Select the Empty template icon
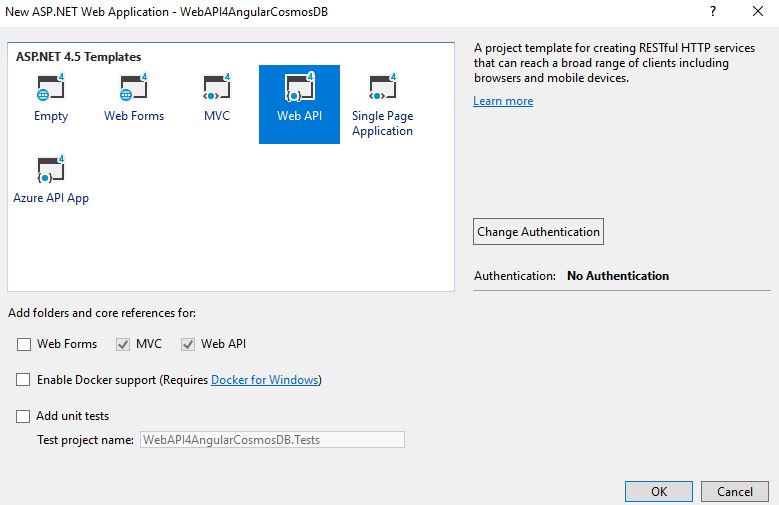 [51, 87]
